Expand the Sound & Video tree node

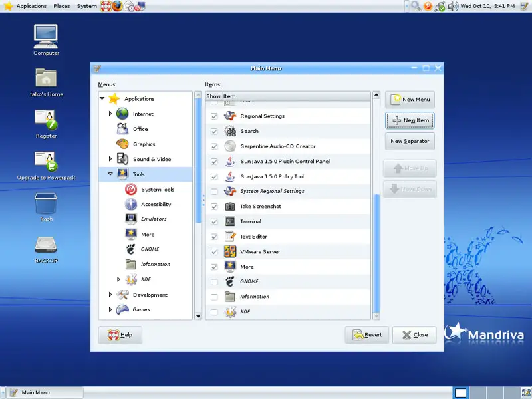[x=110, y=159]
